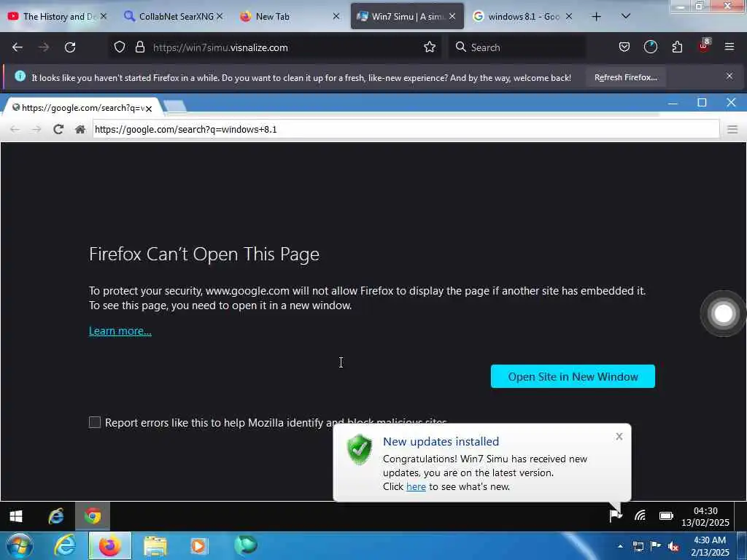Click the simulated browser URL field
The image size is (747, 560).
(x=406, y=129)
